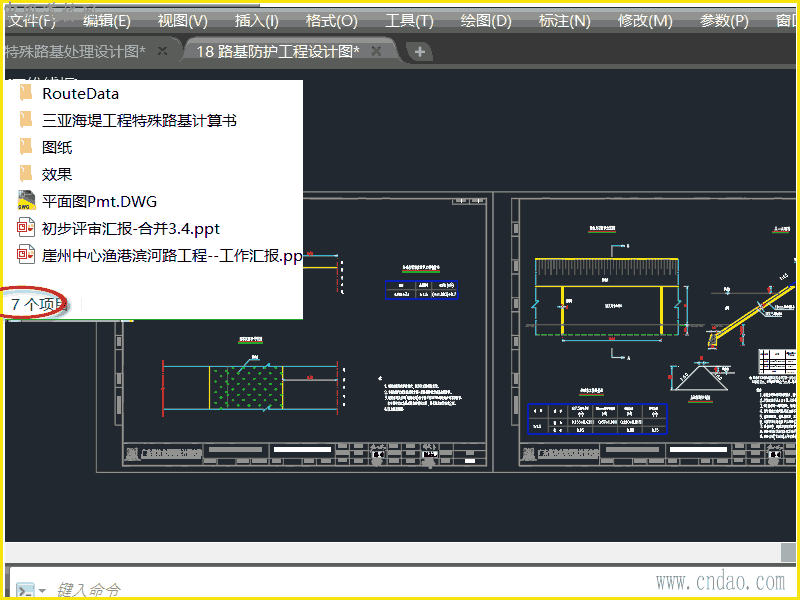Select the 崖州中心渔港滨河路工程 ppt file icon
This screenshot has width=800, height=600.
pos(26,254)
